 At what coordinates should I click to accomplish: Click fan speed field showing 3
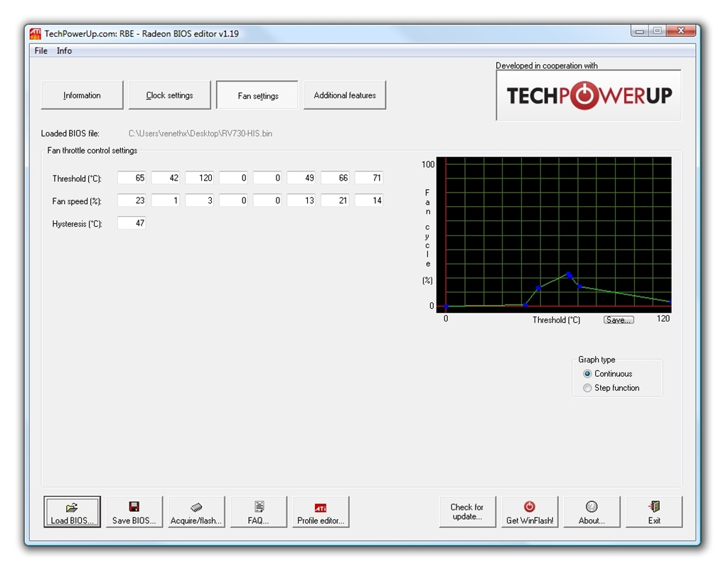[x=200, y=200]
